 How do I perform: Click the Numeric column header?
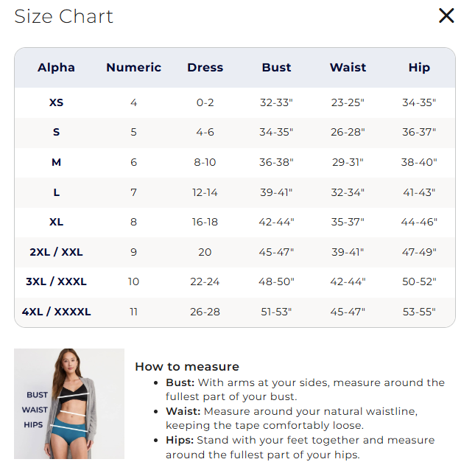tap(133, 68)
